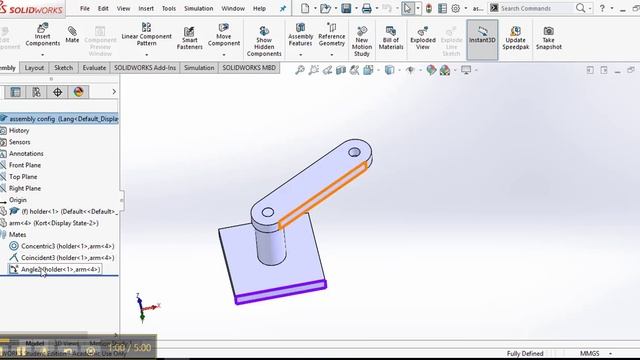Expand more manager tabs chevron
Image resolution: width=640 pixels, height=360 pixels.
pyautogui.click(x=114, y=92)
